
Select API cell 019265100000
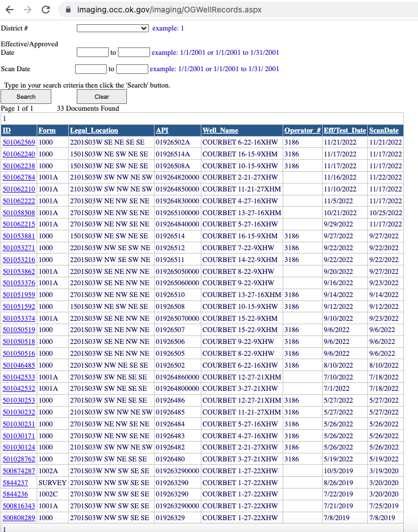[177, 213]
